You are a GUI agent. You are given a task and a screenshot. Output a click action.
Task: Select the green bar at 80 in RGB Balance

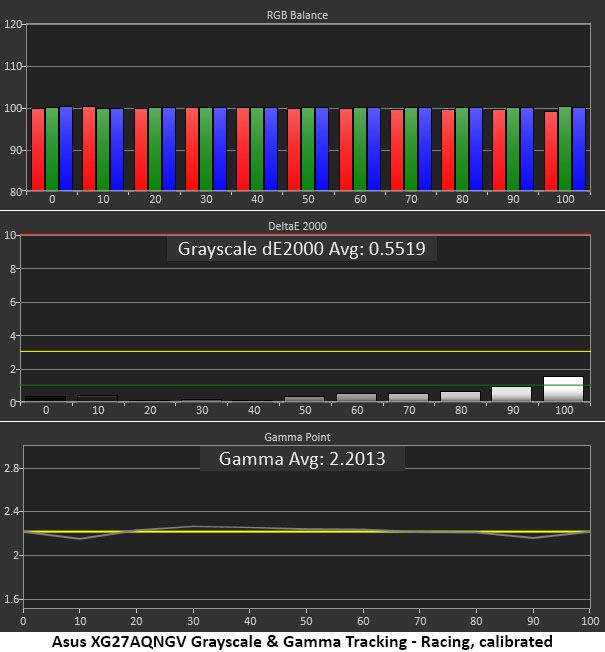tap(462, 149)
